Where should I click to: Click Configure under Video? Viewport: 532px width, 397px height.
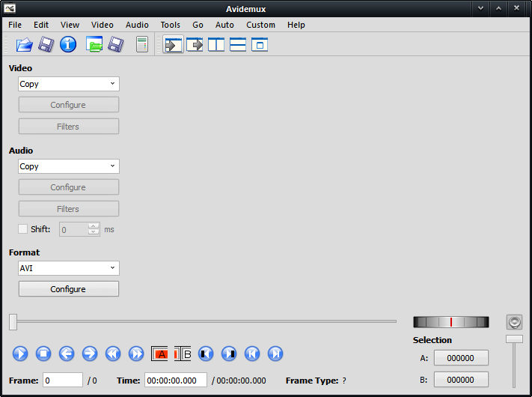coord(69,105)
